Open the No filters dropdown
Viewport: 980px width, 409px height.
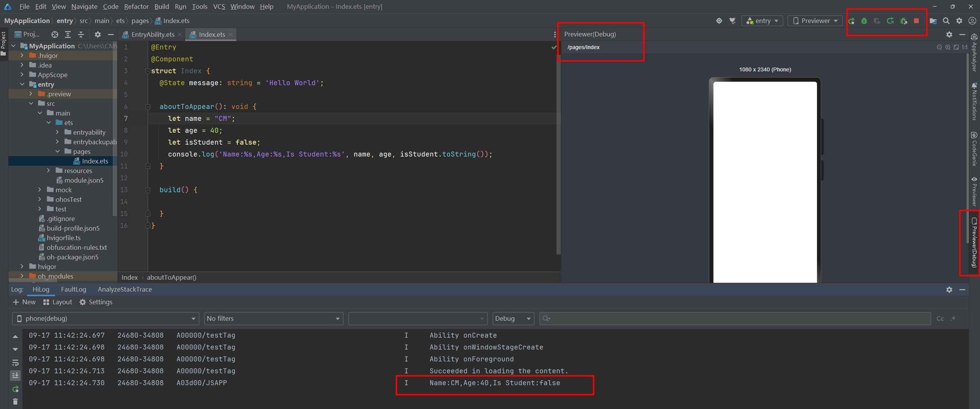tap(273, 319)
